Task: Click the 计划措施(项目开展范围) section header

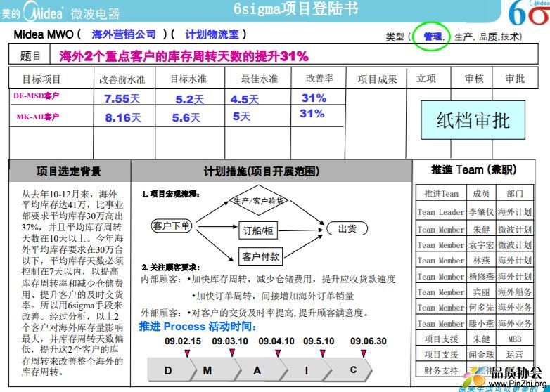Action: [x=262, y=171]
